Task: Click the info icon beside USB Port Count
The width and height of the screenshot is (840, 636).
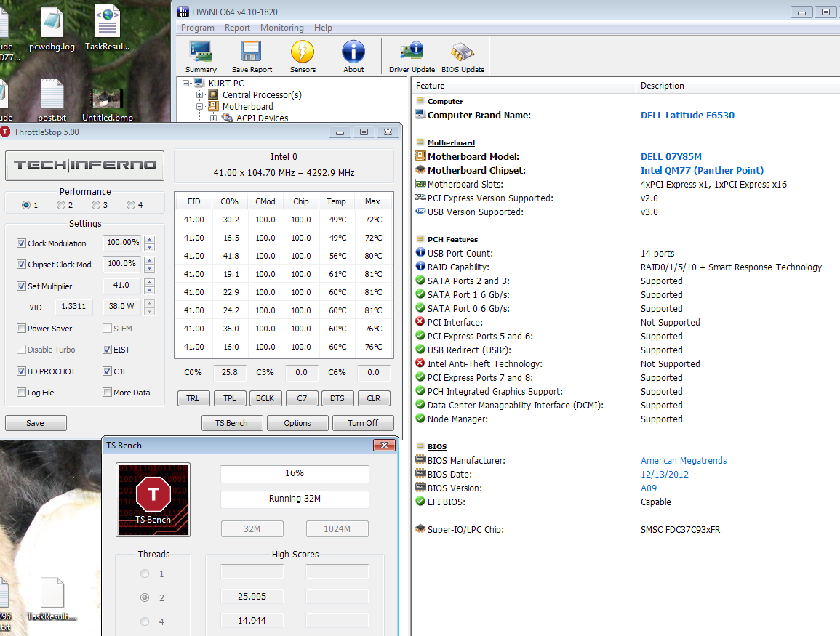Action: 420,253
